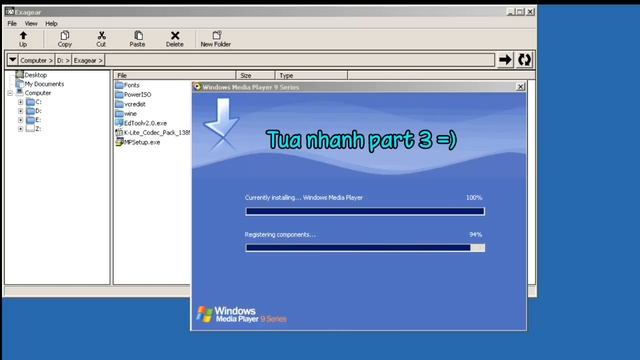640x360 pixels.
Task: Click the Windows Media Player installing progress bar
Action: click(x=365, y=211)
